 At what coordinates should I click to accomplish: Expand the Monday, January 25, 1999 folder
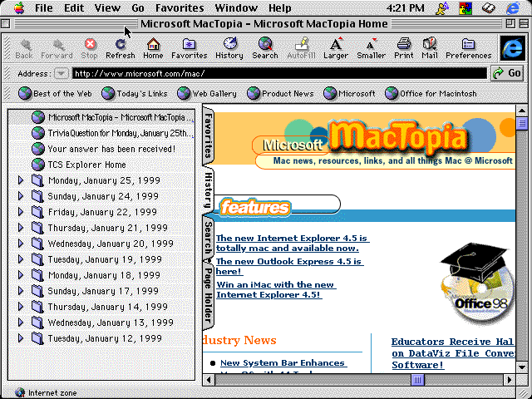coord(21,180)
